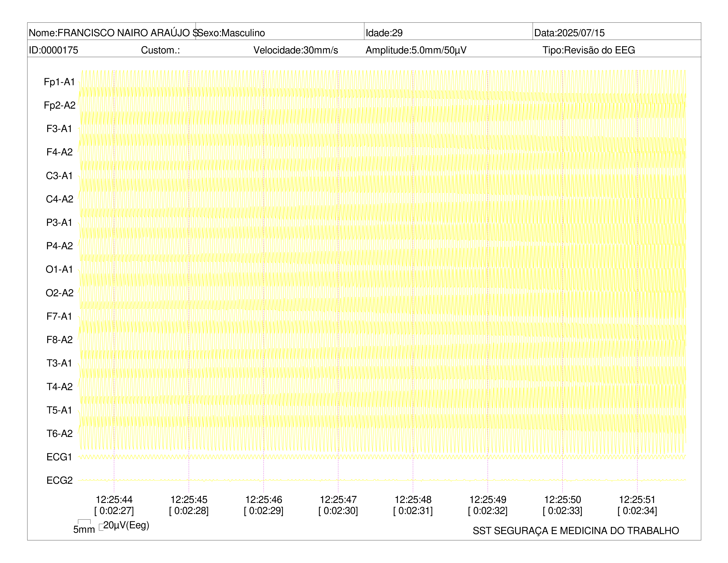Select the T5-A1 channel label
Image resolution: width=728 pixels, height=563 pixels.
tap(59, 410)
